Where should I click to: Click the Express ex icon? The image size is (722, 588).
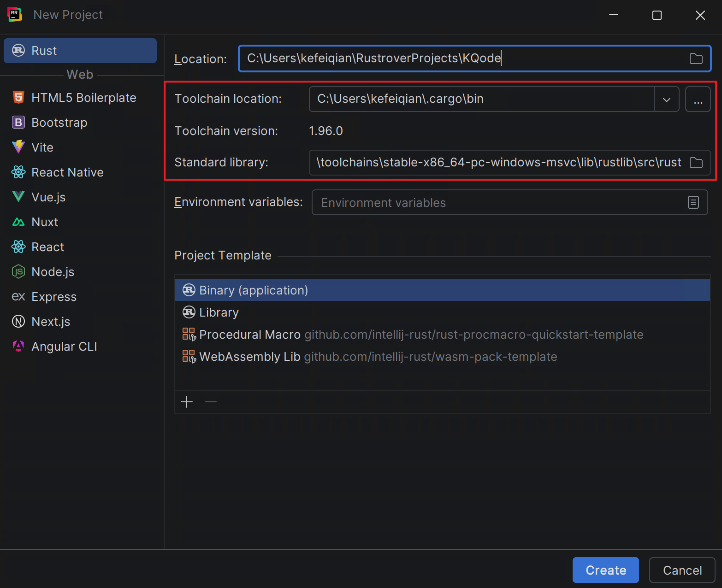[18, 297]
